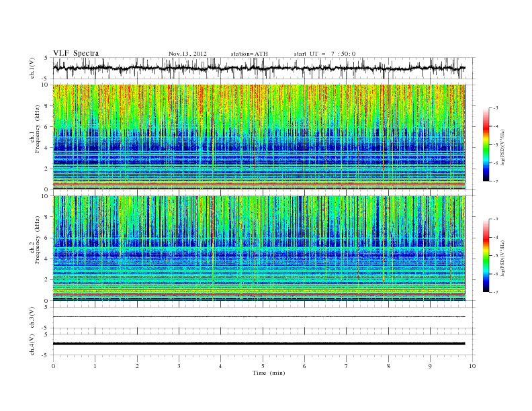Click the "10" kHz tick of ch.1 spectrogram
The height and width of the screenshot is (411, 532).
click(x=46, y=85)
